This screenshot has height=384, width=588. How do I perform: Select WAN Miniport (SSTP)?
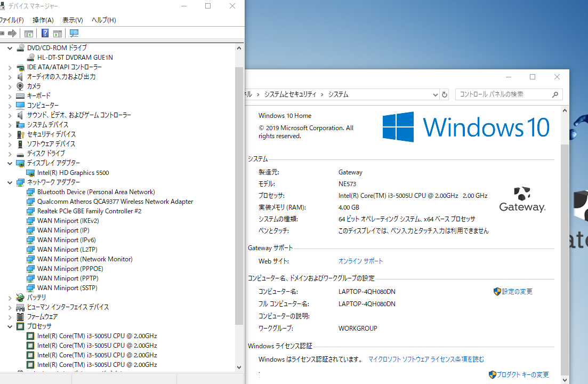(x=67, y=288)
